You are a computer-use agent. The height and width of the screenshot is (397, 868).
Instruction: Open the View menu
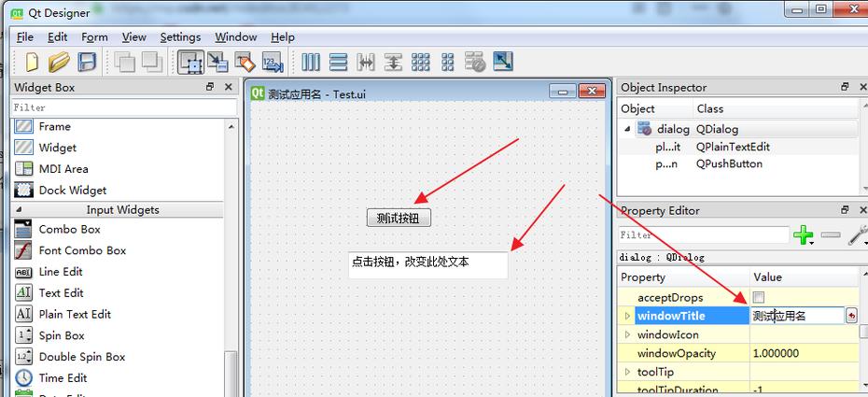pos(134,37)
